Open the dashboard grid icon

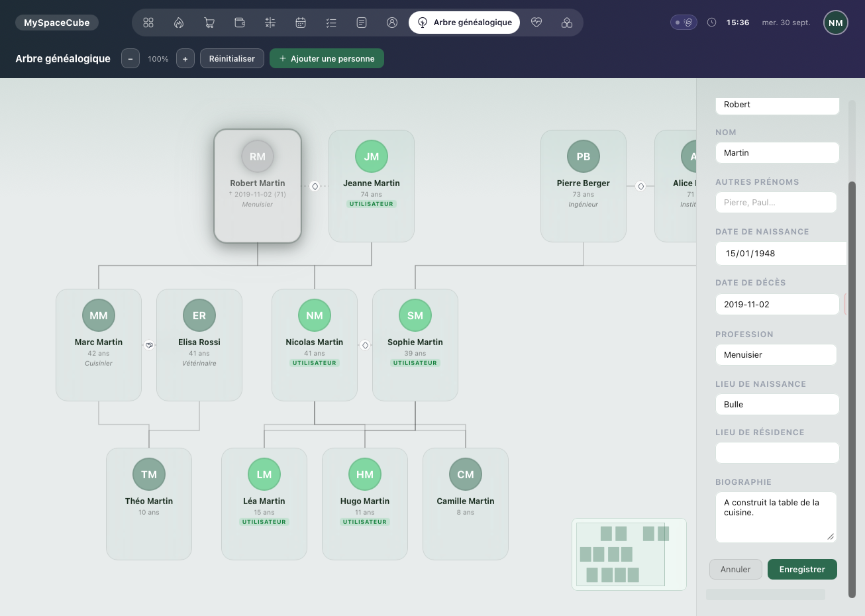148,23
